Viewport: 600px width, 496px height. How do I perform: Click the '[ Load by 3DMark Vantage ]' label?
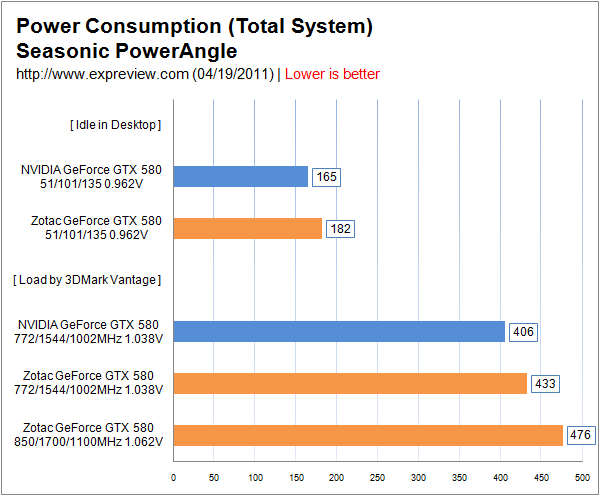coord(87,280)
